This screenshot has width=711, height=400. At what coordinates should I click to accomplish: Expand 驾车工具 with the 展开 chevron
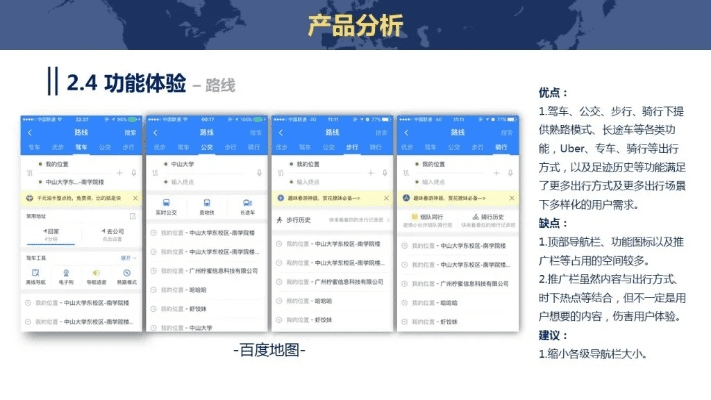click(x=128, y=258)
